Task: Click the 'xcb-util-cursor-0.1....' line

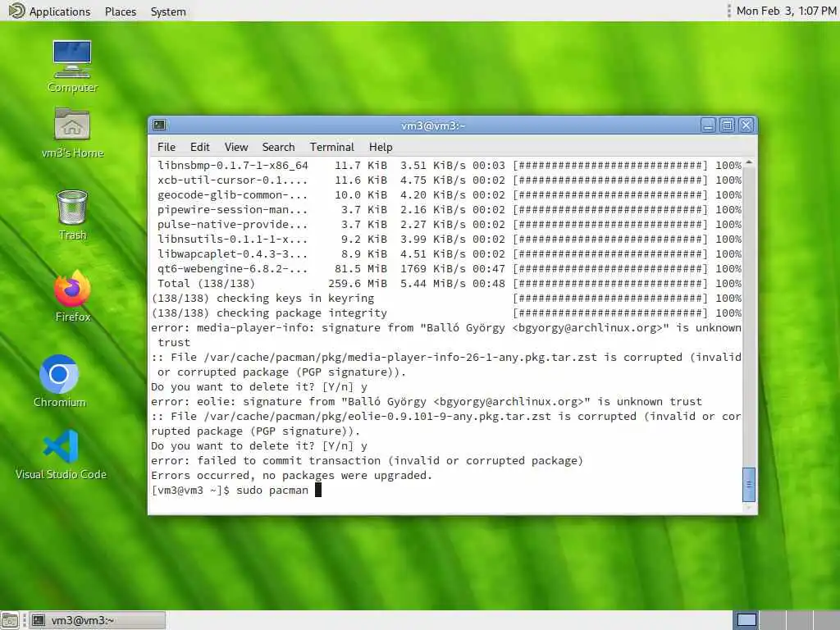Action: tap(449, 180)
